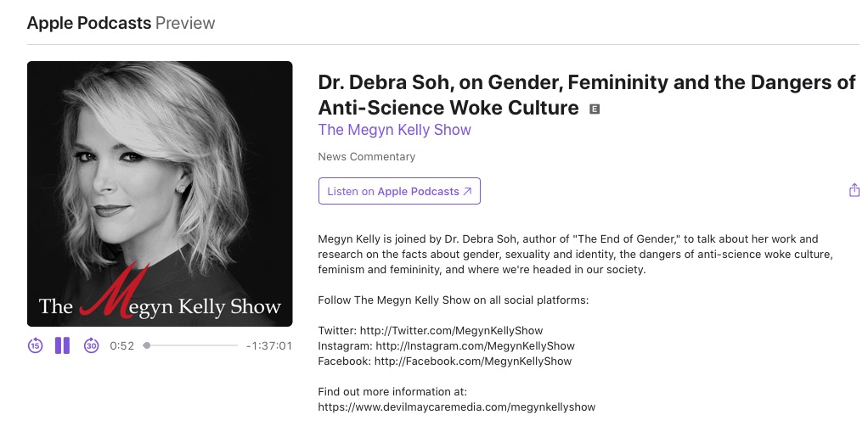868x426 pixels.
Task: Skip forward 30 seconds in the episode
Action: (91, 345)
